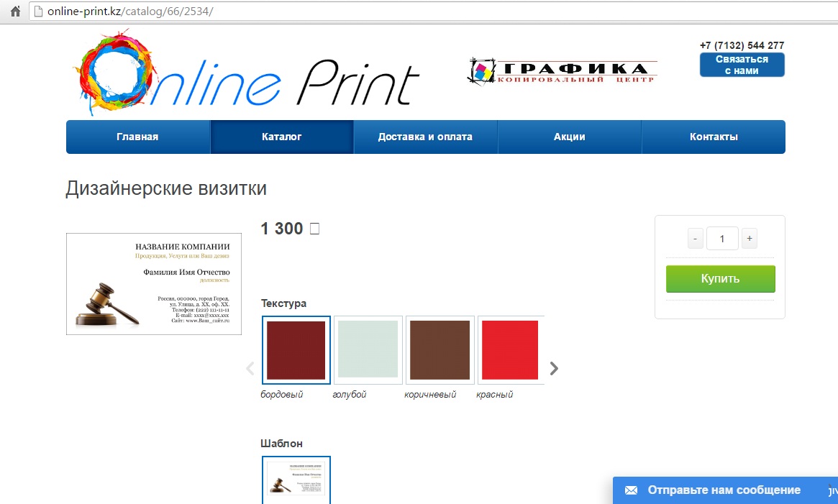Open the Акции menu item

(569, 137)
